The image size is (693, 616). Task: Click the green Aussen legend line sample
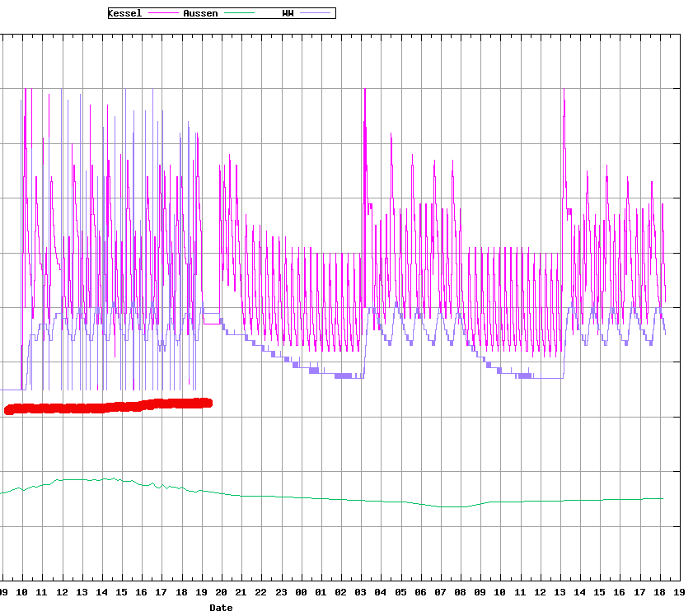pyautogui.click(x=239, y=13)
